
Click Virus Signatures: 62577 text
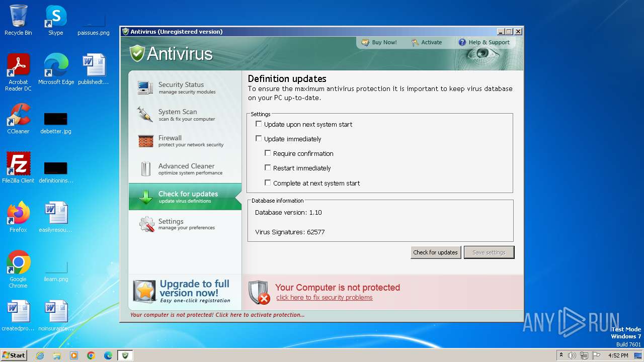290,232
